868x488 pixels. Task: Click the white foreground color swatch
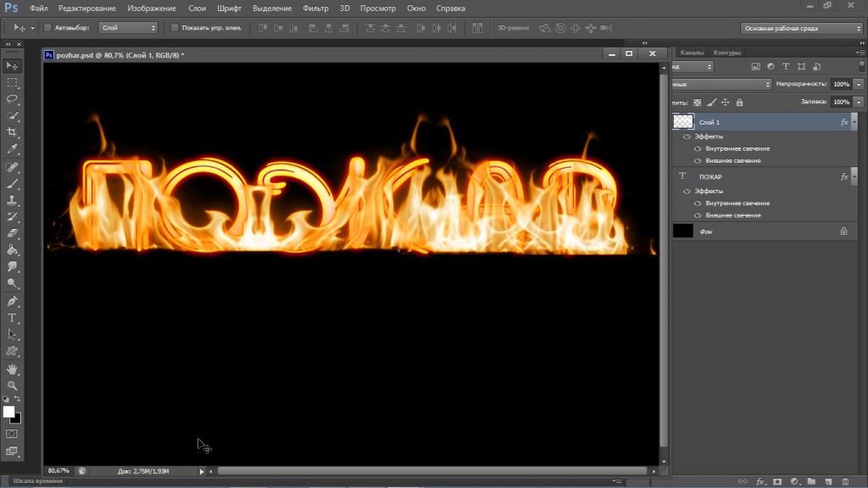pyautogui.click(x=8, y=412)
